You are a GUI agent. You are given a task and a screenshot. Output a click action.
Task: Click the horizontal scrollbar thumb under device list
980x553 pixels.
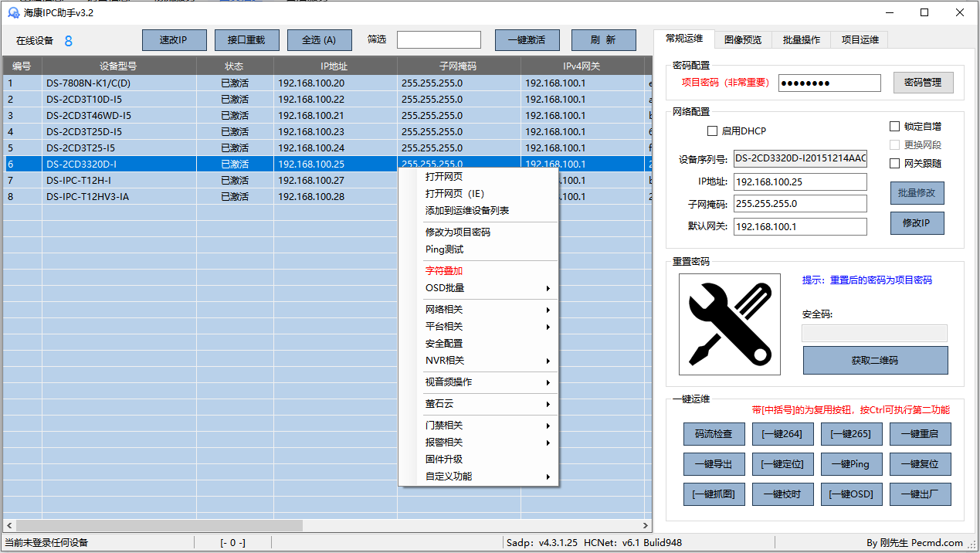click(x=158, y=525)
